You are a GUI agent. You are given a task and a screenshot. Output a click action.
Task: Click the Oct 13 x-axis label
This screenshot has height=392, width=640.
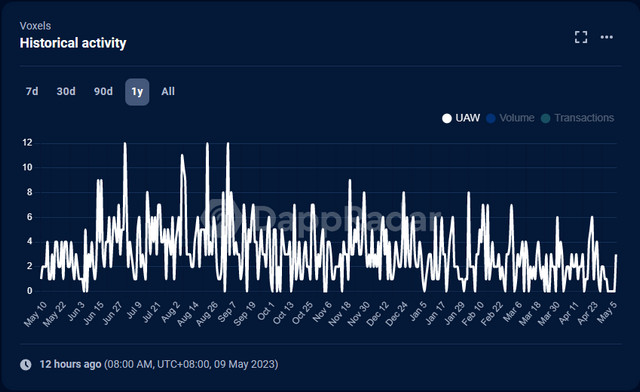pyautogui.click(x=283, y=313)
